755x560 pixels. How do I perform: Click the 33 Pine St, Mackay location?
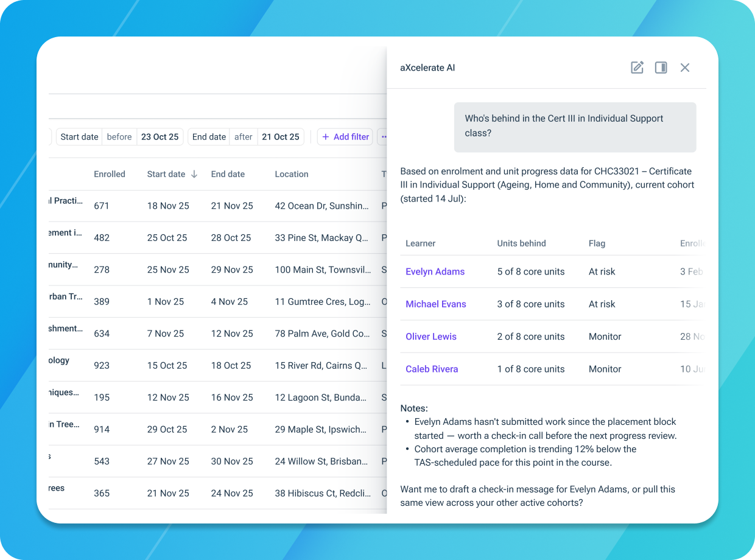pos(321,237)
